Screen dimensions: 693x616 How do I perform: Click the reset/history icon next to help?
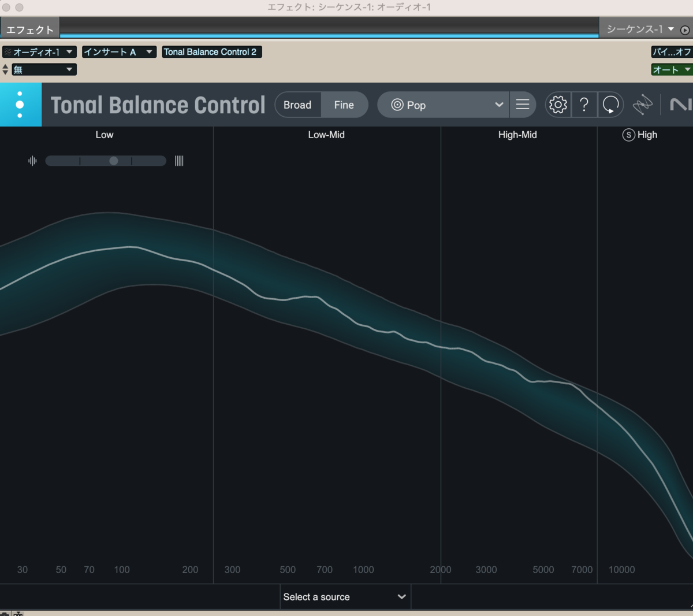(x=610, y=105)
